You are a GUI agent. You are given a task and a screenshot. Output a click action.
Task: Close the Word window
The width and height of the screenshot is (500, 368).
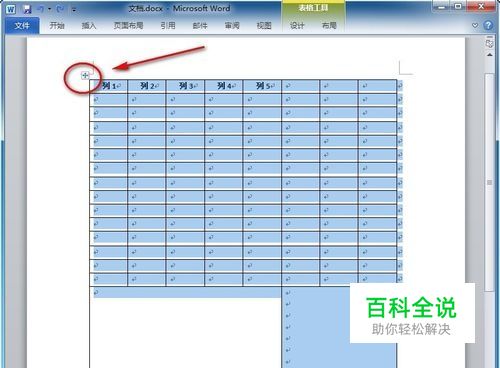(481, 7)
